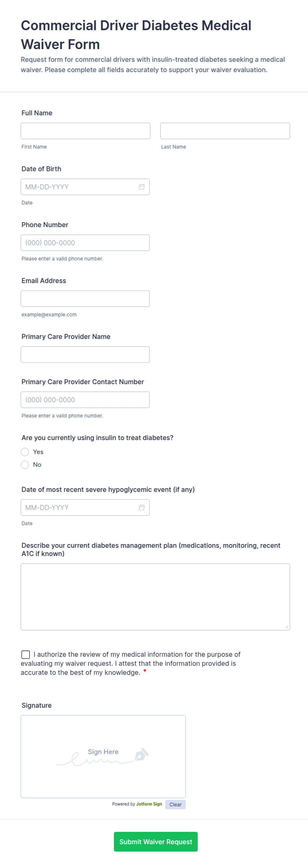
Task: Click the Submit Waiver Request button
Action: [x=156, y=841]
